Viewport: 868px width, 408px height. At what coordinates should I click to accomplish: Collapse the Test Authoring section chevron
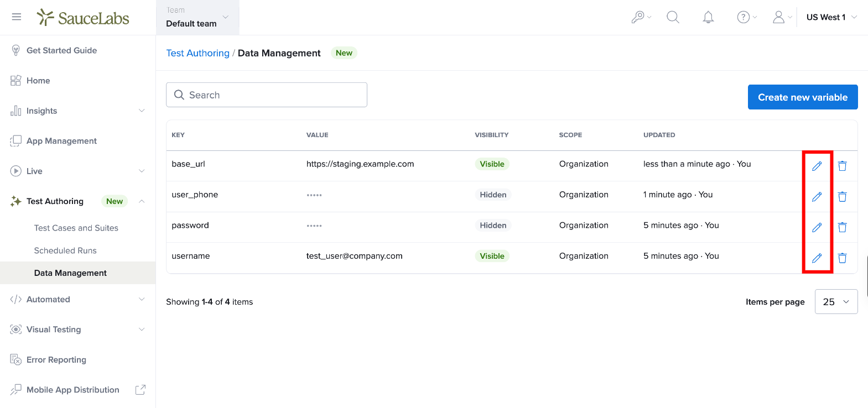coord(142,201)
